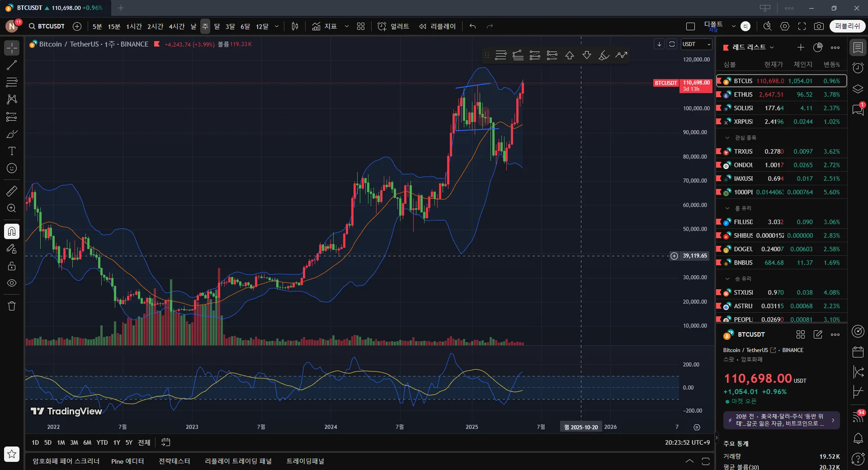
Task: Open the favorites star toolbar button
Action: coord(12,454)
